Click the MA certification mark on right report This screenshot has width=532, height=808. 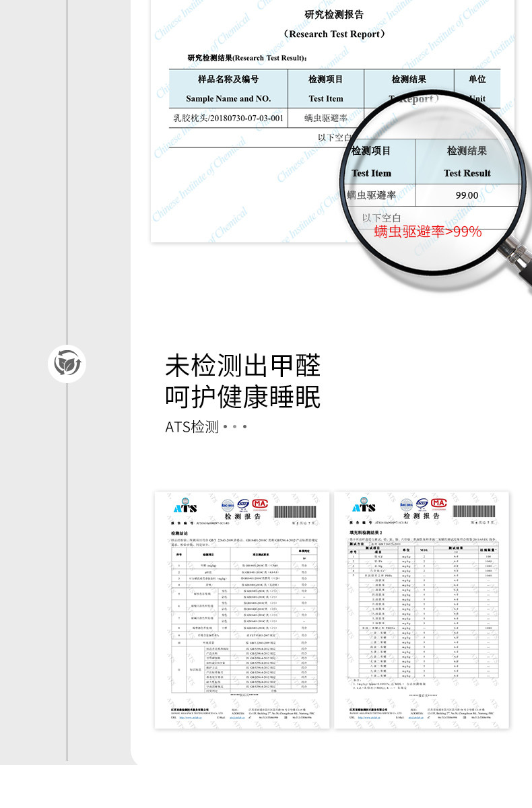(x=438, y=504)
